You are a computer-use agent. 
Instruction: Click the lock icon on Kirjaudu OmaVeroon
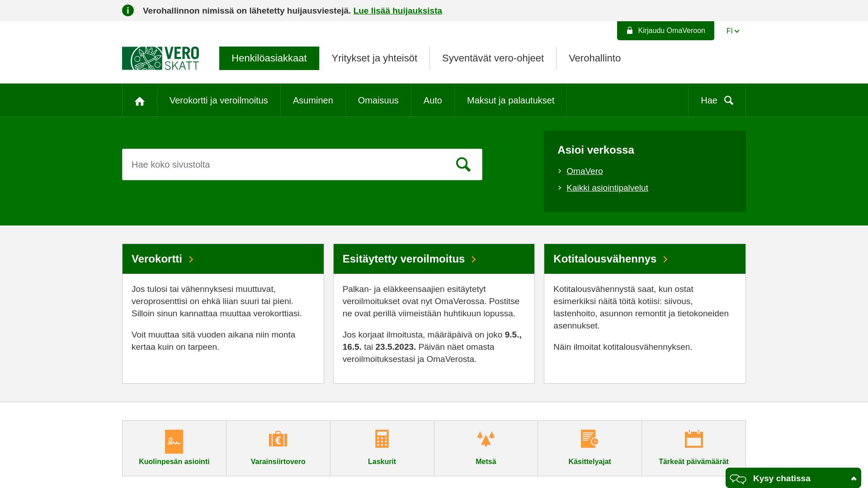coord(630,30)
